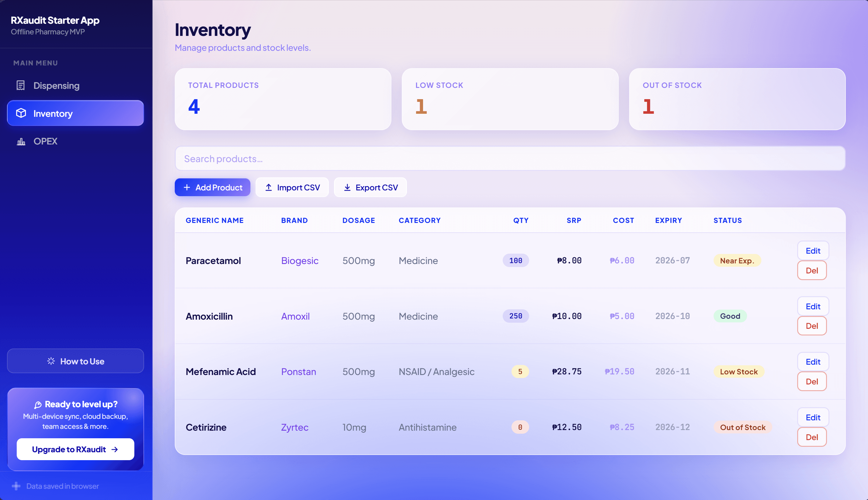Click the Zyrtec brand name
This screenshot has width=868, height=500.
point(295,428)
